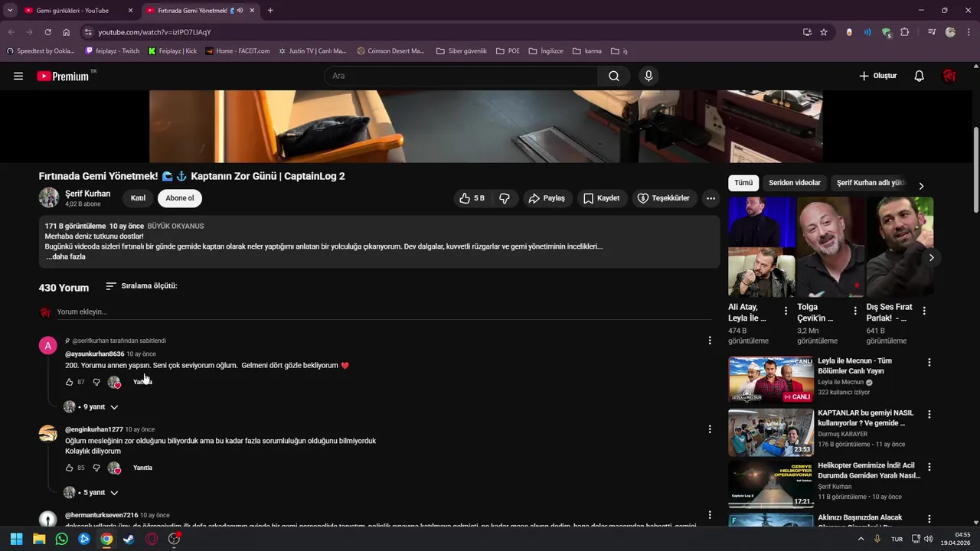Open the account avatar menu
The width and height of the screenshot is (980, 551).
coord(949,76)
